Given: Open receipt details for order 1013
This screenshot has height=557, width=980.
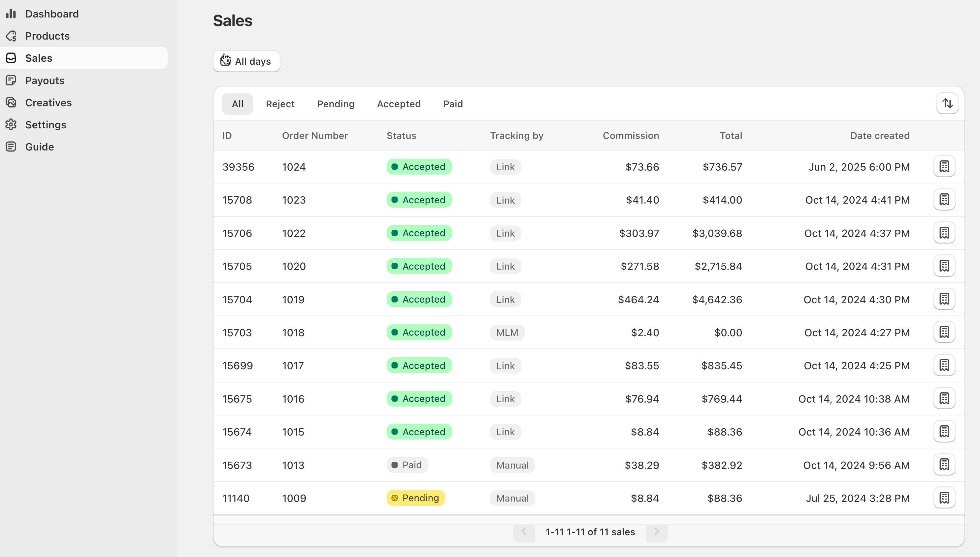Looking at the screenshot, I should [944, 465].
